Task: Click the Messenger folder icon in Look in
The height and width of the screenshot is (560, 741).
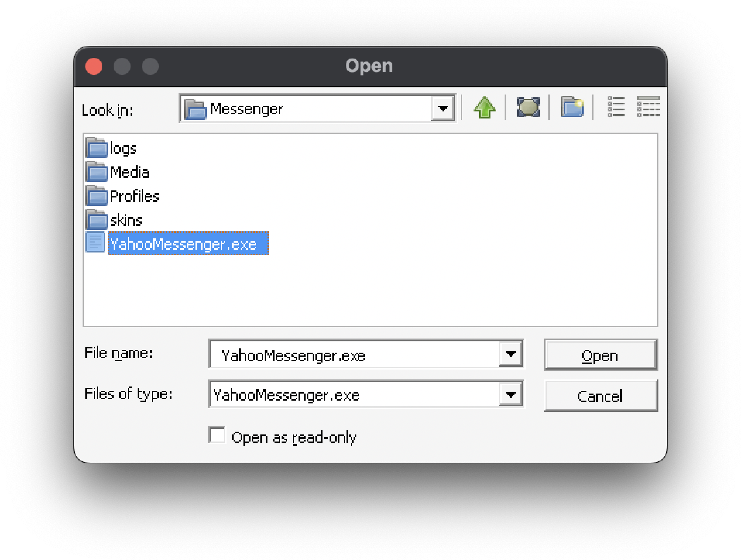Action: [x=195, y=109]
